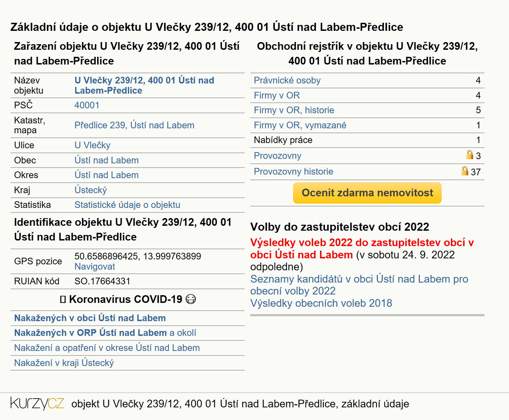509x420 pixels.
Task: Click the masked face emoji after COVID-19
Action: click(x=191, y=299)
